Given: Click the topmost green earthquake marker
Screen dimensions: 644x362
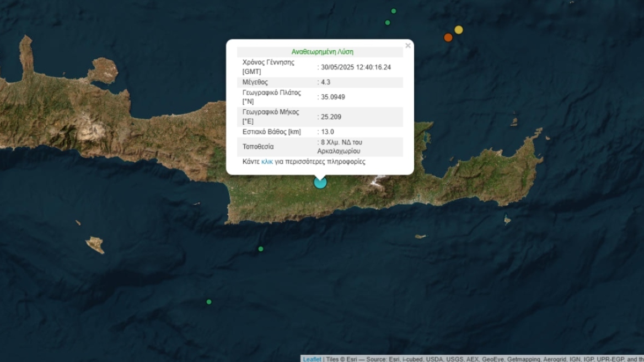Looking at the screenshot, I should click(394, 11).
